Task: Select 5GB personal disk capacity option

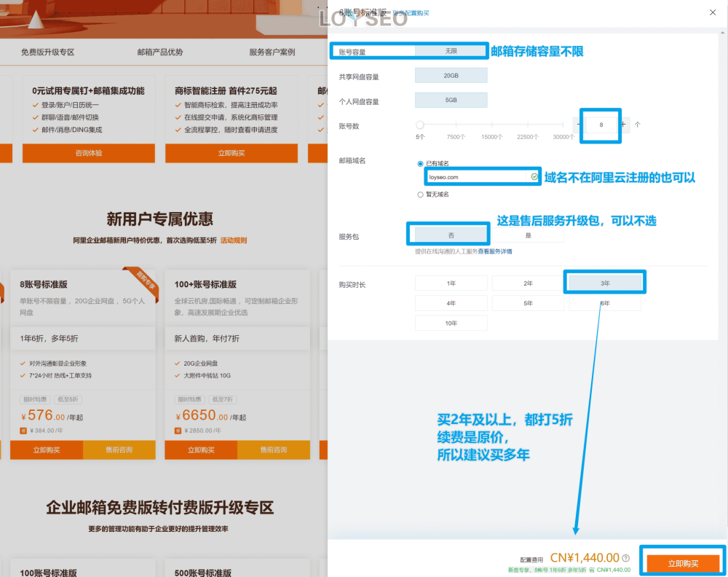Action: [451, 100]
